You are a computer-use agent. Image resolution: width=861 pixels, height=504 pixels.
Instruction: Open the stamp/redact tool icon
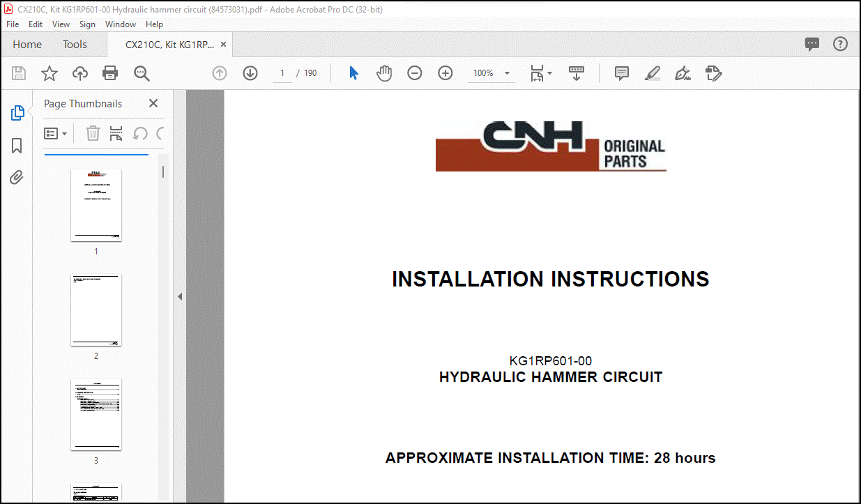[713, 73]
